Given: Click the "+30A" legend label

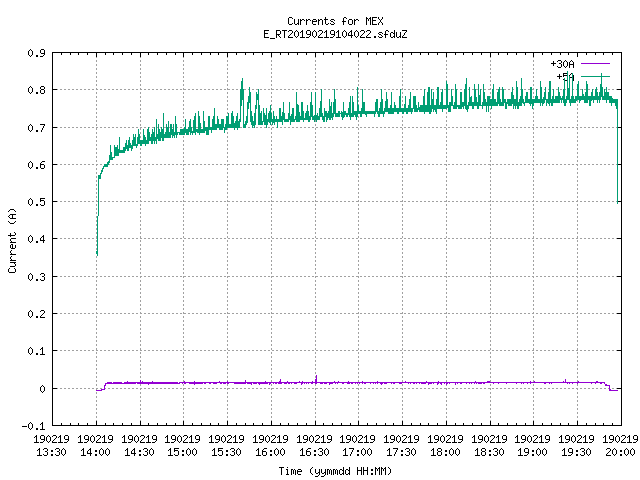Looking at the screenshot, I should point(562,64).
